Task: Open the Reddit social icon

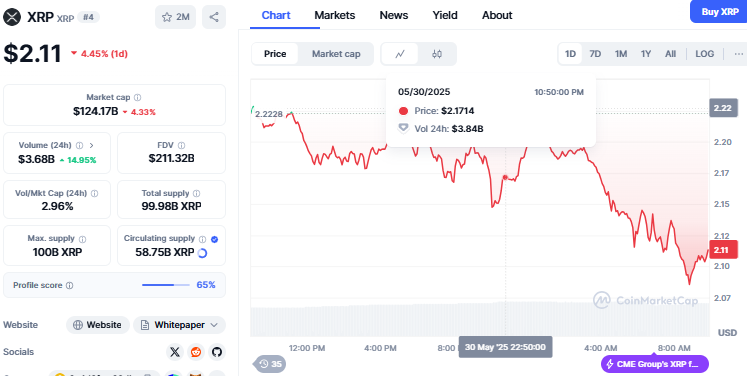Action: pyautogui.click(x=196, y=352)
